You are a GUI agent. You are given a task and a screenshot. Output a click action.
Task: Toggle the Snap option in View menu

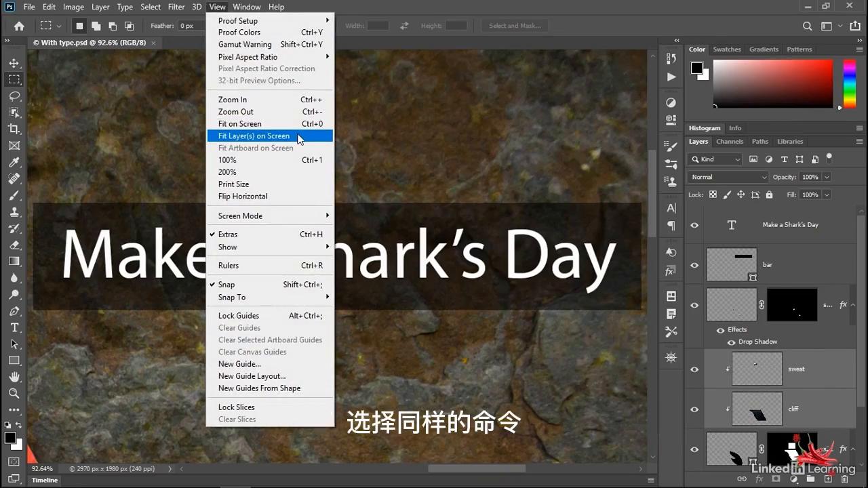(x=226, y=285)
